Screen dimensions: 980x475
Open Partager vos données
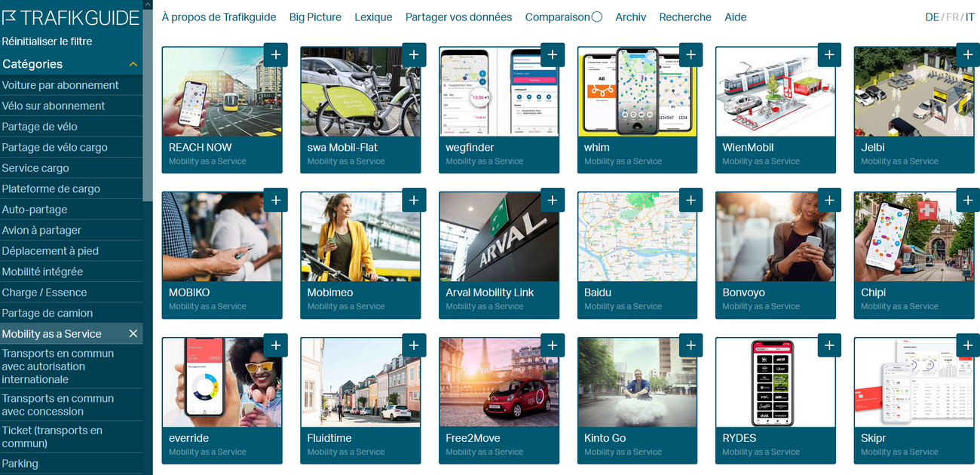click(x=458, y=17)
